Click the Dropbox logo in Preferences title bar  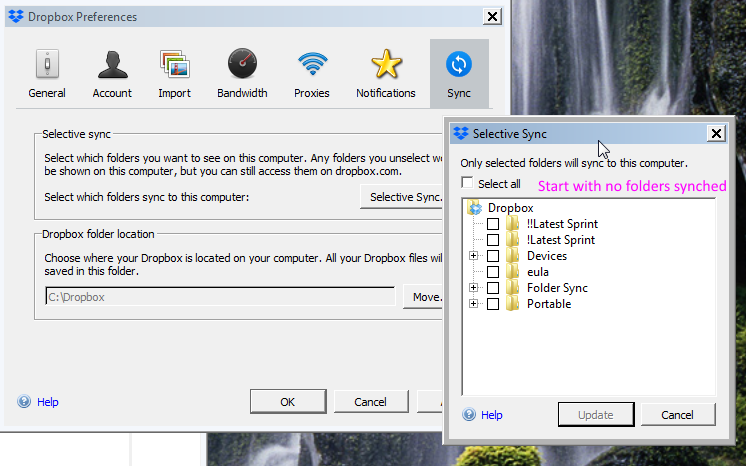click(16, 17)
